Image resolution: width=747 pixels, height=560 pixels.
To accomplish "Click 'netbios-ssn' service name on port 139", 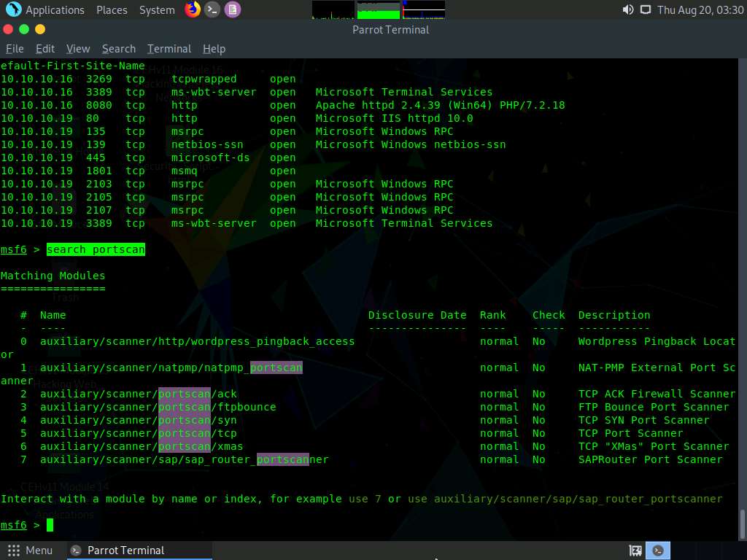I will click(x=207, y=145).
